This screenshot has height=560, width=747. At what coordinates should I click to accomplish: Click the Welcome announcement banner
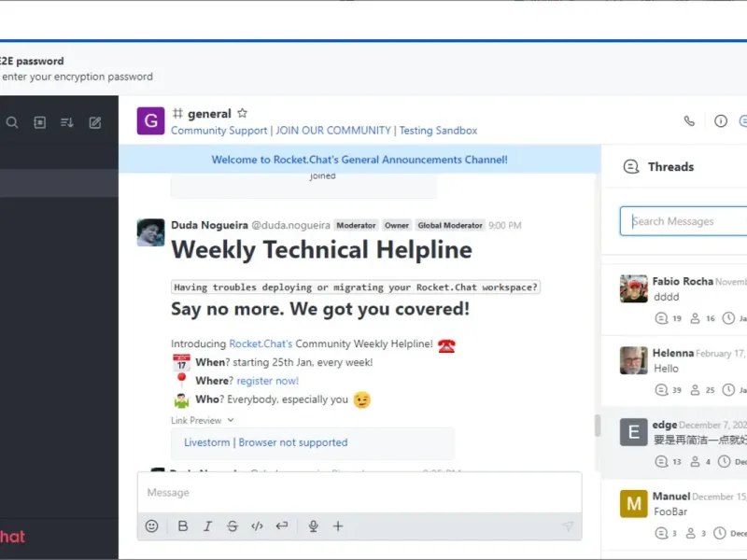(359, 160)
